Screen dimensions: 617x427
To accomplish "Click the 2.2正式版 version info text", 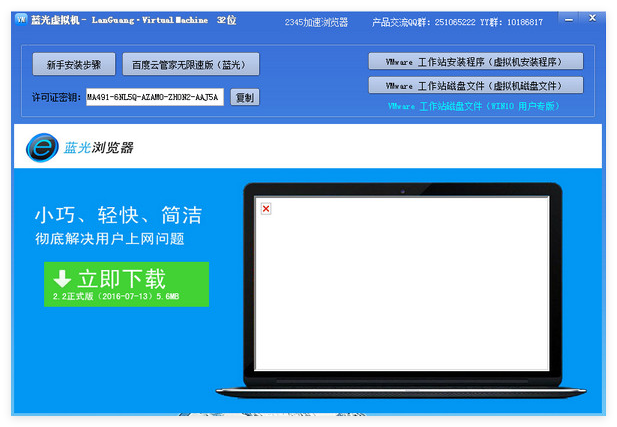I will 116,297.
